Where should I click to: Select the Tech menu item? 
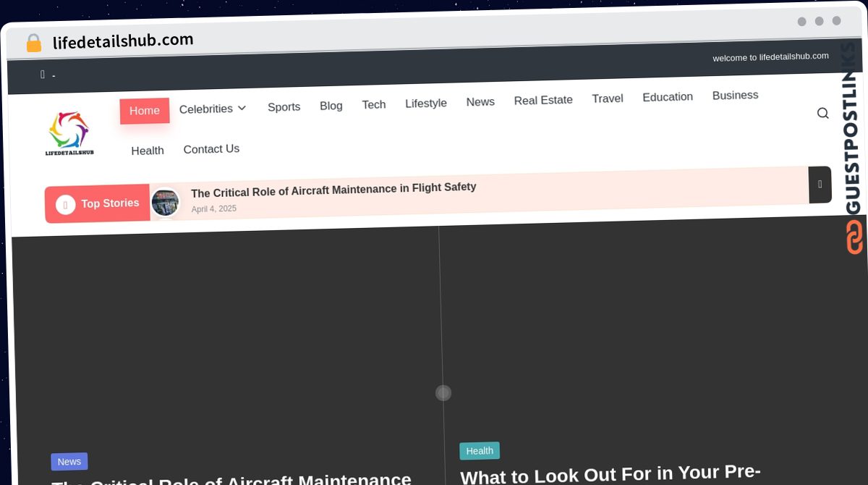[x=374, y=104]
